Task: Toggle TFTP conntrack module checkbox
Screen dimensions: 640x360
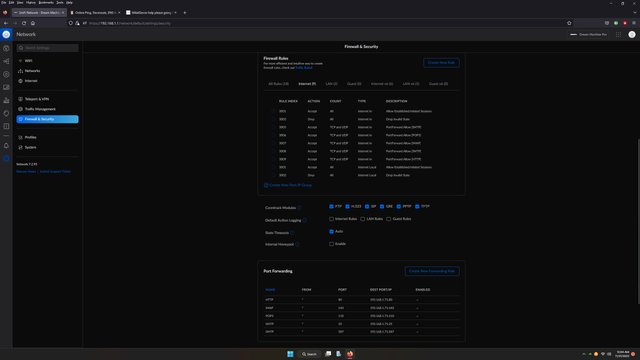Action: pos(417,207)
